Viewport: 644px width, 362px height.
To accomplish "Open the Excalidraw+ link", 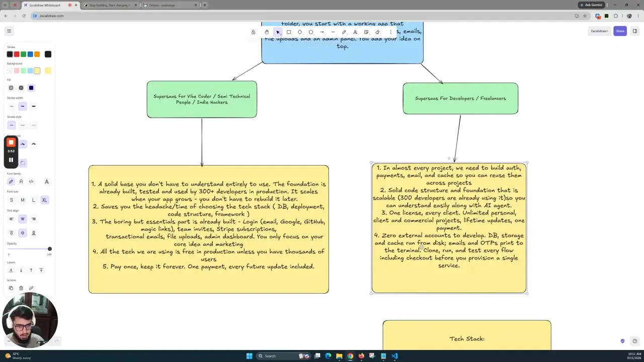I will 599,31.
